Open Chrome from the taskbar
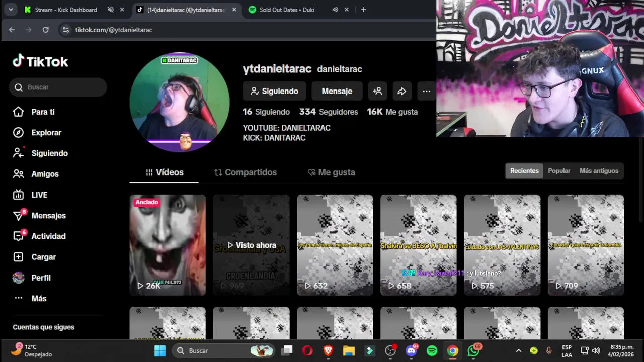 453,350
